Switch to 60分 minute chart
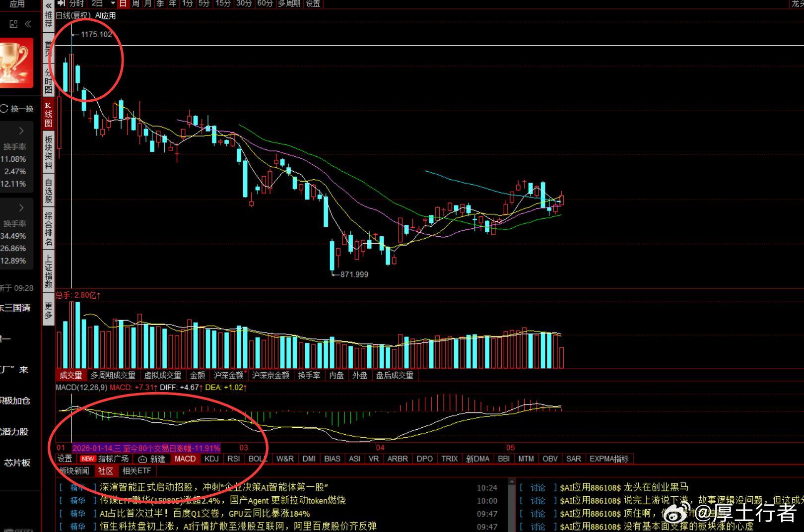The width and height of the screenshot is (804, 532). tap(265, 3)
